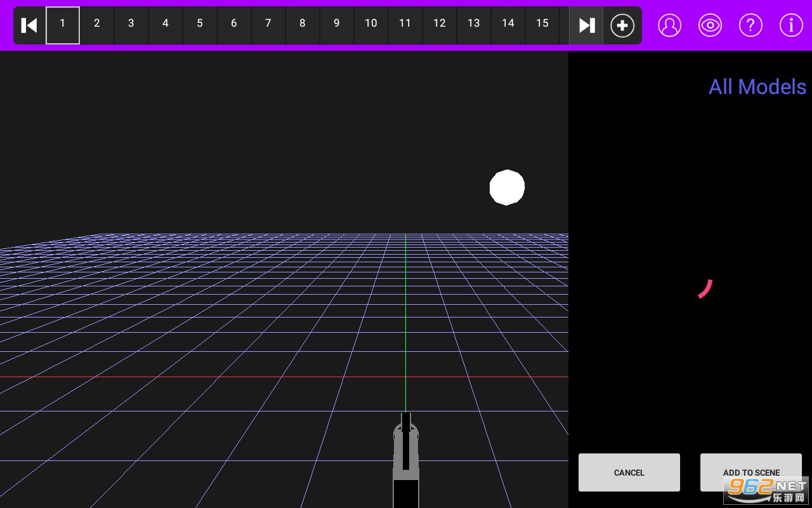
Task: Click the Add to Scene button
Action: [750, 472]
